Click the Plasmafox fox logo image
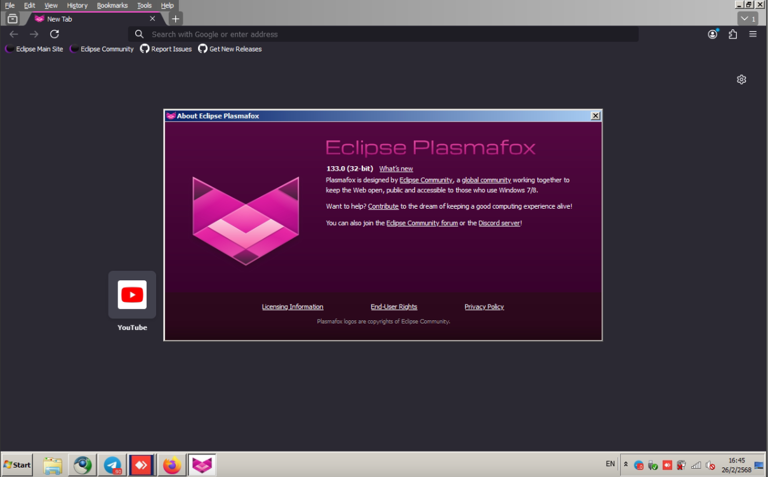768x477 pixels. [245, 221]
